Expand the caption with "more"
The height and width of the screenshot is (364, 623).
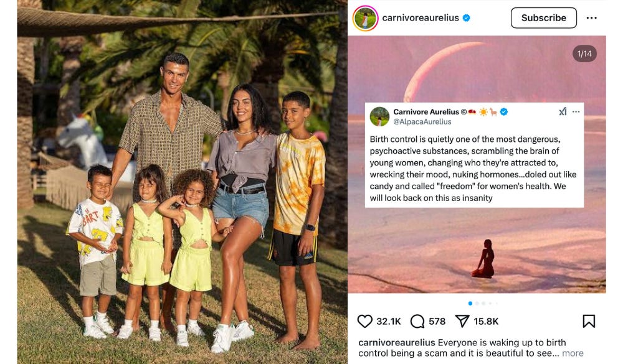[x=573, y=353]
